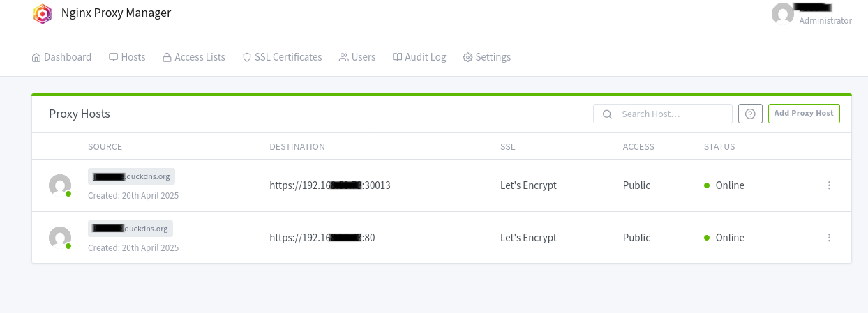
Task: Open the Audit Log page
Action: [x=419, y=57]
